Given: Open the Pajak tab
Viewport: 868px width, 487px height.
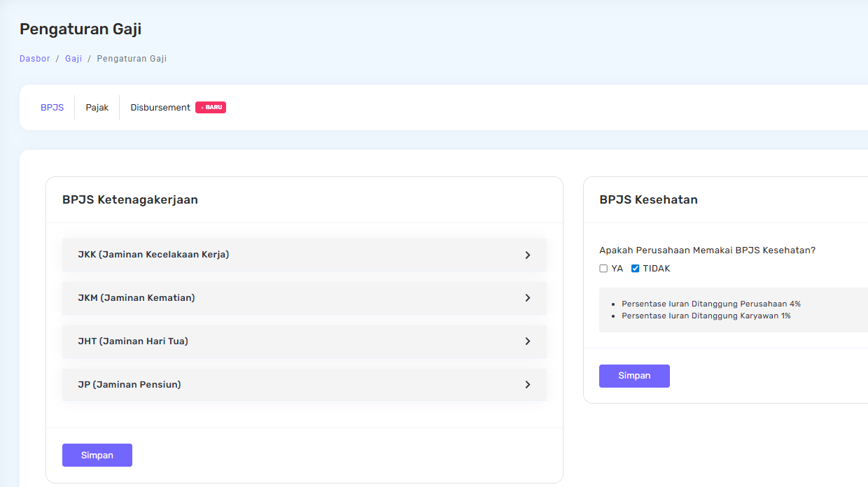Looking at the screenshot, I should coord(97,108).
